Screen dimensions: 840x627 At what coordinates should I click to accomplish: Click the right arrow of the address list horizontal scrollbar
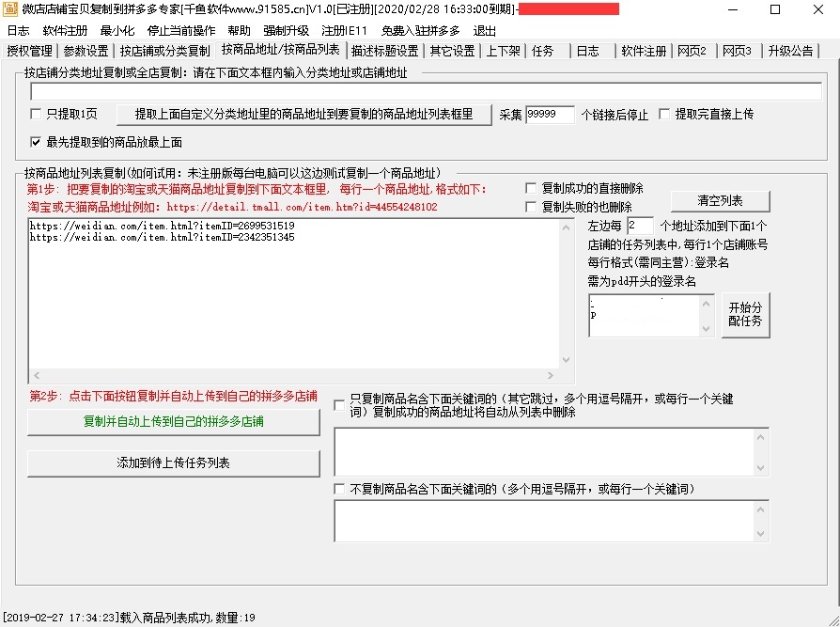click(551, 376)
